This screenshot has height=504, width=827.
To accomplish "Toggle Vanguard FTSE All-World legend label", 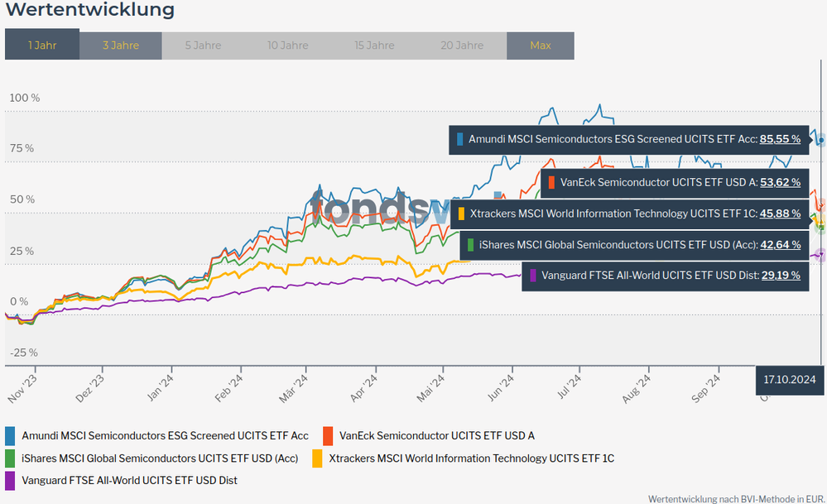I will click(x=128, y=480).
